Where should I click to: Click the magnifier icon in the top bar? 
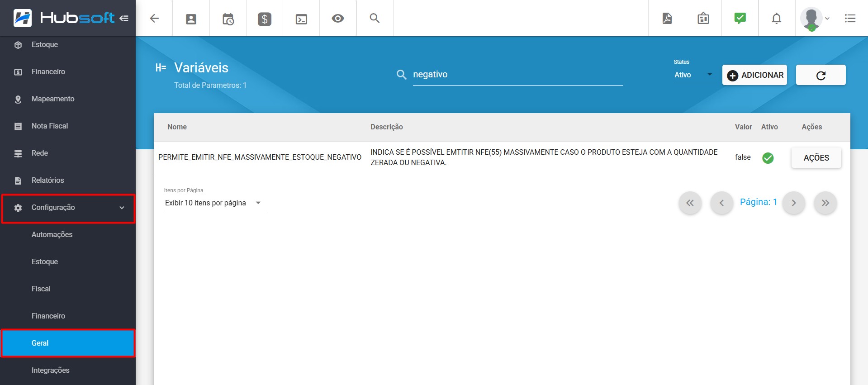coord(375,18)
